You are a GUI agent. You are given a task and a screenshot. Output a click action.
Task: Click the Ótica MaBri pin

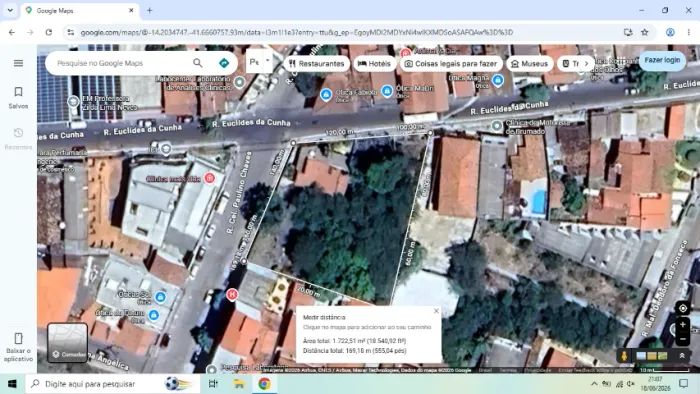click(x=387, y=91)
